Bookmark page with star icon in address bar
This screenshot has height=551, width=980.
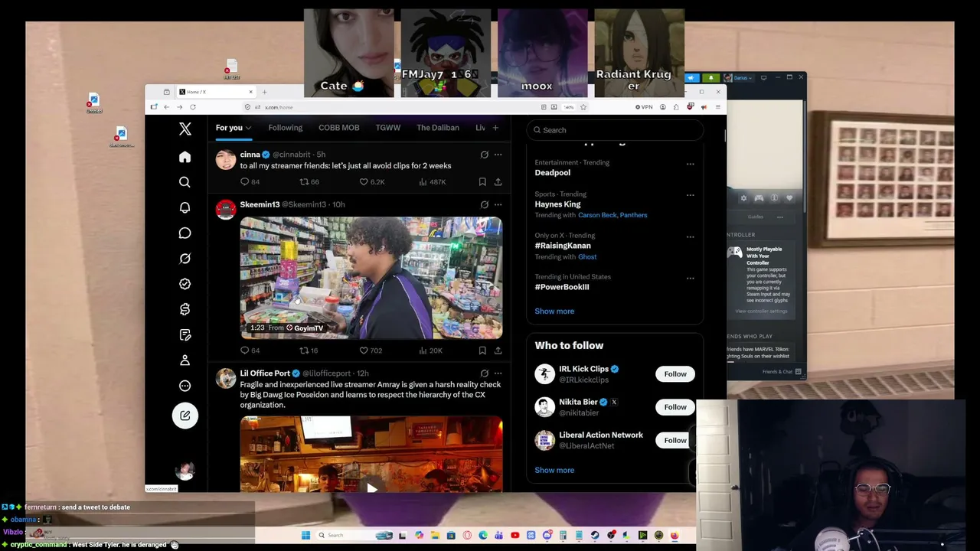point(583,107)
